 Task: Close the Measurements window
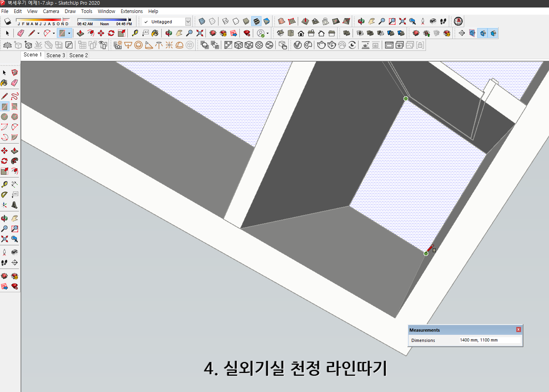(x=518, y=330)
